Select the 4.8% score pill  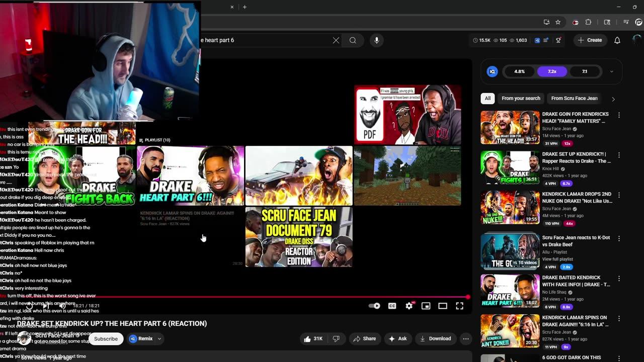pos(520,71)
